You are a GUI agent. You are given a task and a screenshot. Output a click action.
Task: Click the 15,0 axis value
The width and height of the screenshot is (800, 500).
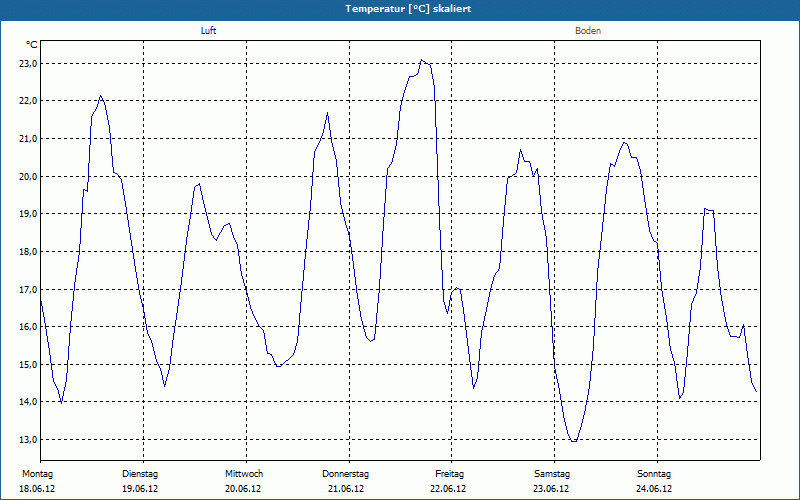(28, 364)
